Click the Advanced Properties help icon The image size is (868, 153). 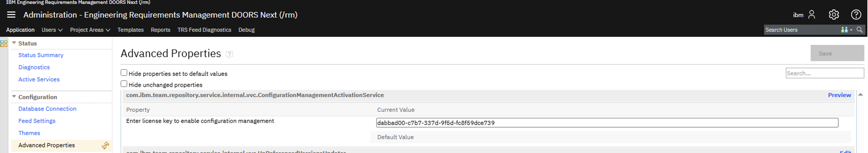[229, 54]
